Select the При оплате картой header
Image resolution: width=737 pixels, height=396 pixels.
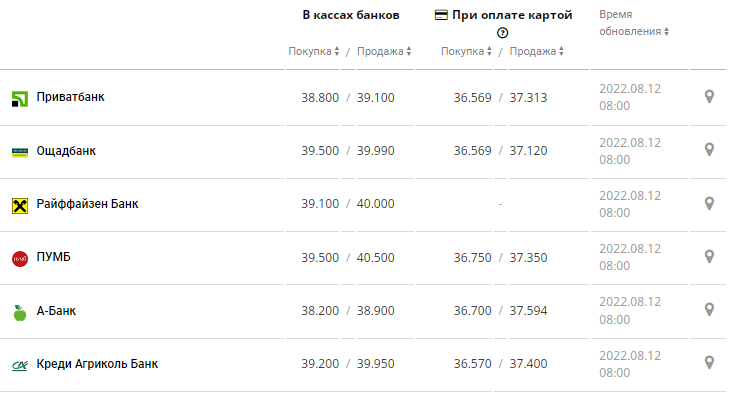click(503, 15)
